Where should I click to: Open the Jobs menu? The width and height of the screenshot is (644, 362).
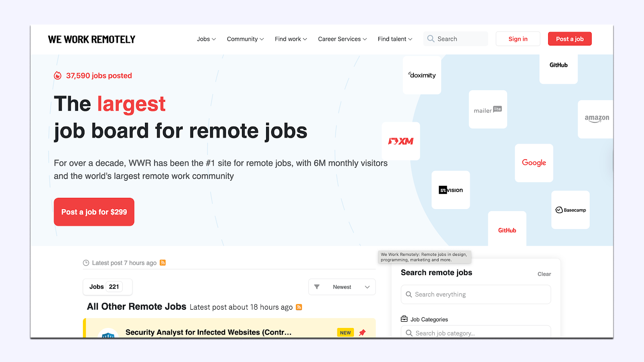click(206, 39)
